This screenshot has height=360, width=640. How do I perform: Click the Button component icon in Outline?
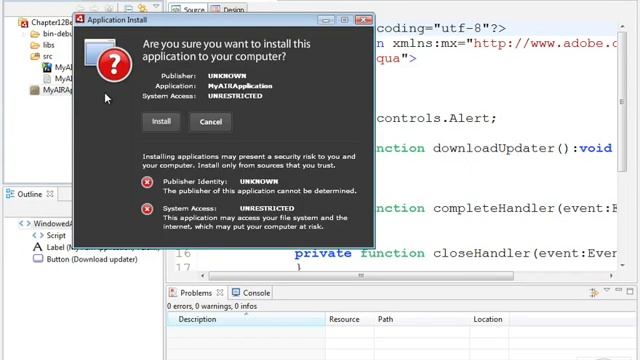pyautogui.click(x=38, y=259)
